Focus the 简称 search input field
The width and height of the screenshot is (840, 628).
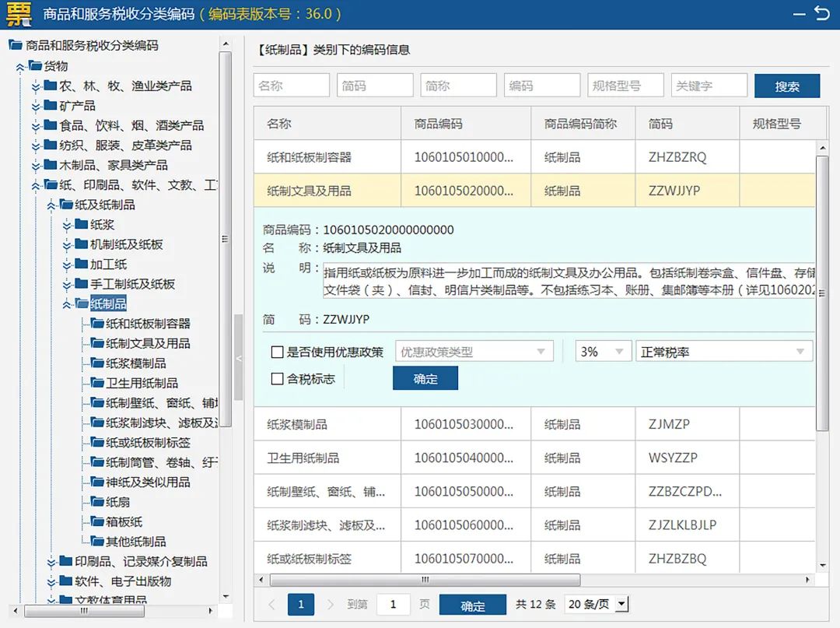459,85
